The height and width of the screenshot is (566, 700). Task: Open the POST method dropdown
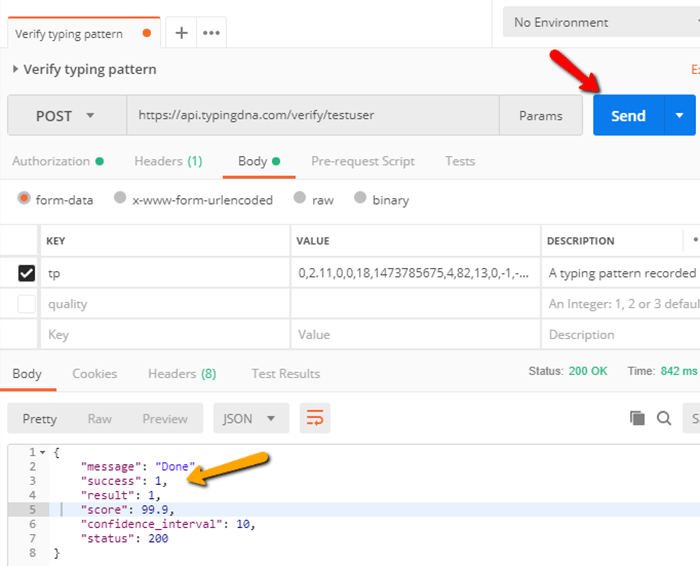(67, 115)
